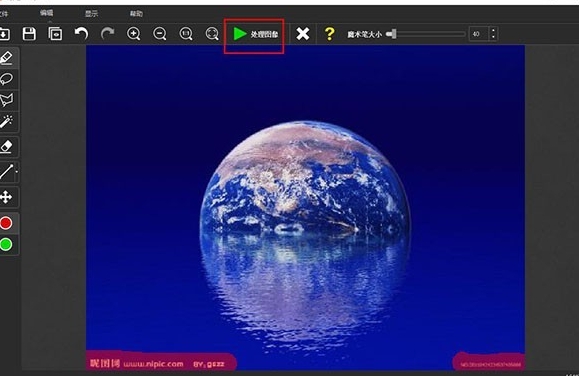Select the Polygonal lasso tool
This screenshot has height=376, width=579.
[6, 100]
